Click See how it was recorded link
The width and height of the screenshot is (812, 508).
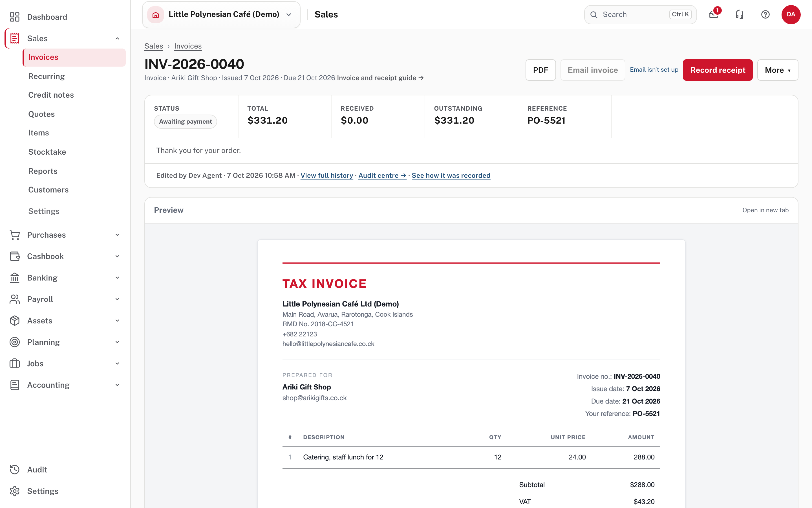(451, 175)
